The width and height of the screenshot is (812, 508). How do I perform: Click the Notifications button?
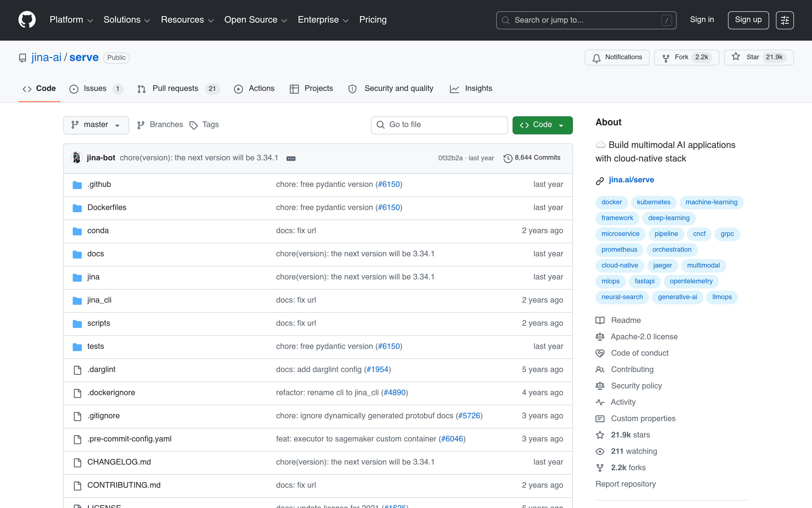[x=617, y=58]
